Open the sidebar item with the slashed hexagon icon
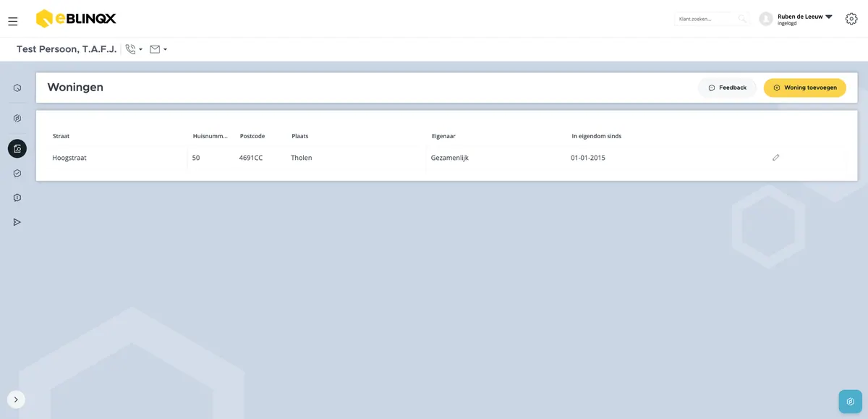 pos(17,119)
